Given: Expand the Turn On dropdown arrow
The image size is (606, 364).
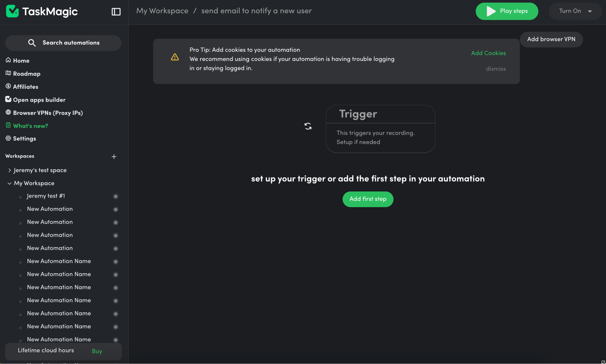Looking at the screenshot, I should click(x=590, y=11).
